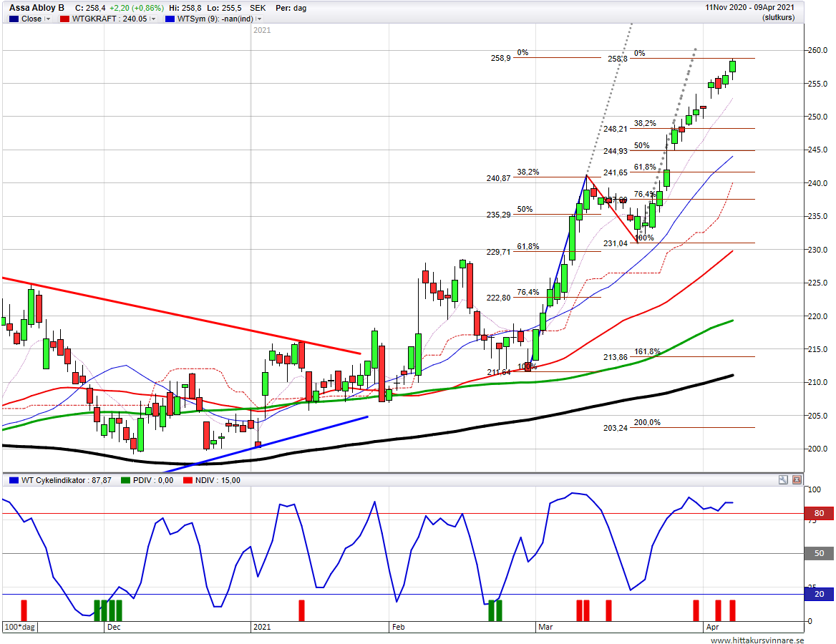Click the 'PDIV : 0,00' legend text
This screenshot has width=836, height=644.
point(153,480)
